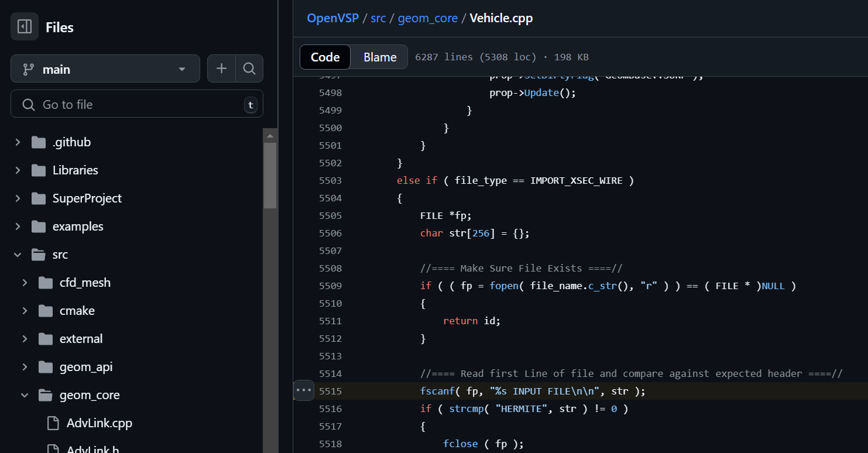Click the '6287 lines (5308 loc)' file info
This screenshot has height=453, width=868.
click(475, 57)
